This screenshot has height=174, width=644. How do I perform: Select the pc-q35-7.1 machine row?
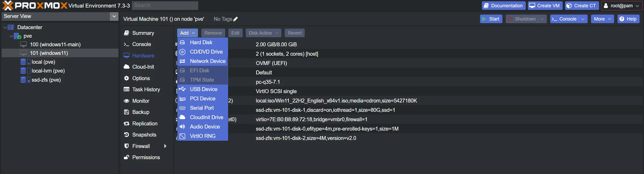pos(408,82)
